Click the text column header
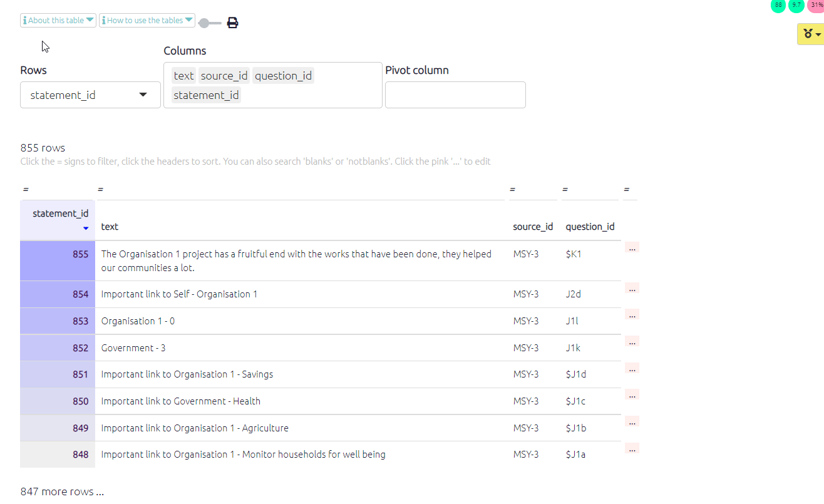Screen dimensions: 824x504 110,227
